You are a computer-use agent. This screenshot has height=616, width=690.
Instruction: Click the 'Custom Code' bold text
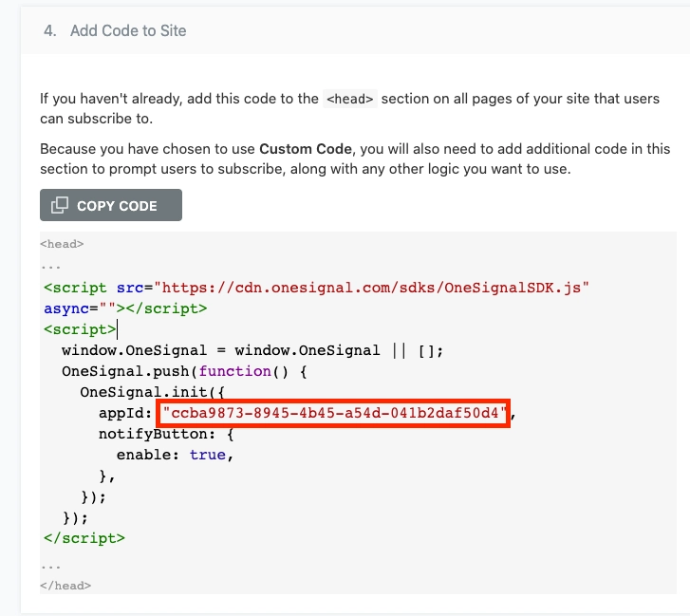[x=306, y=149]
